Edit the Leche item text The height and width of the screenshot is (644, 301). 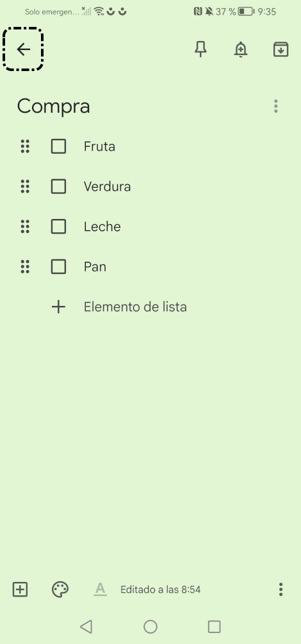pyautogui.click(x=102, y=227)
